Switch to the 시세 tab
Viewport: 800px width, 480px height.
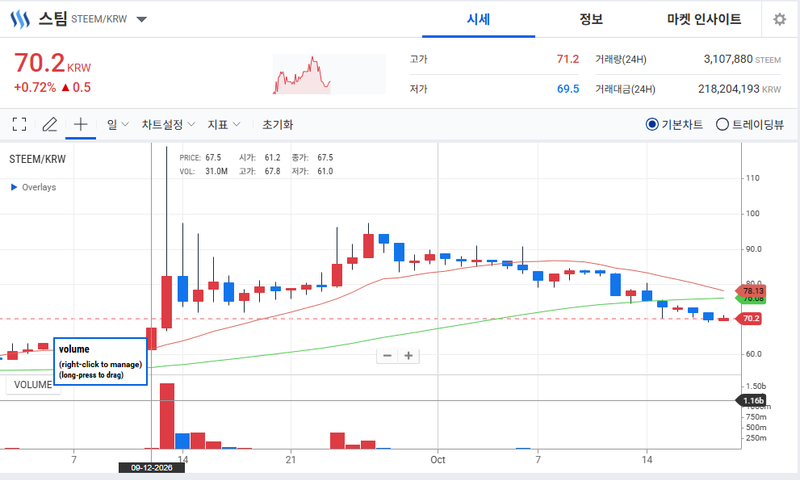pyautogui.click(x=478, y=19)
